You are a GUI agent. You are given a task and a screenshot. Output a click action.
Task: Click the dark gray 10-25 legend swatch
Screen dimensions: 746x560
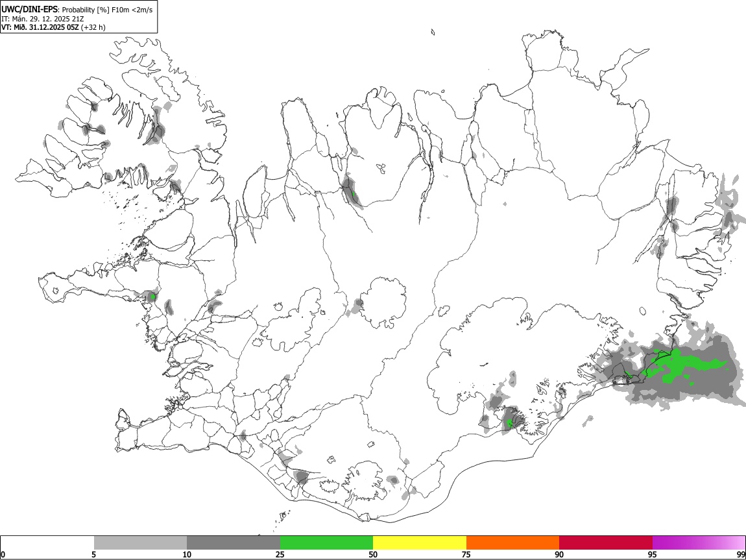pyautogui.click(x=234, y=542)
